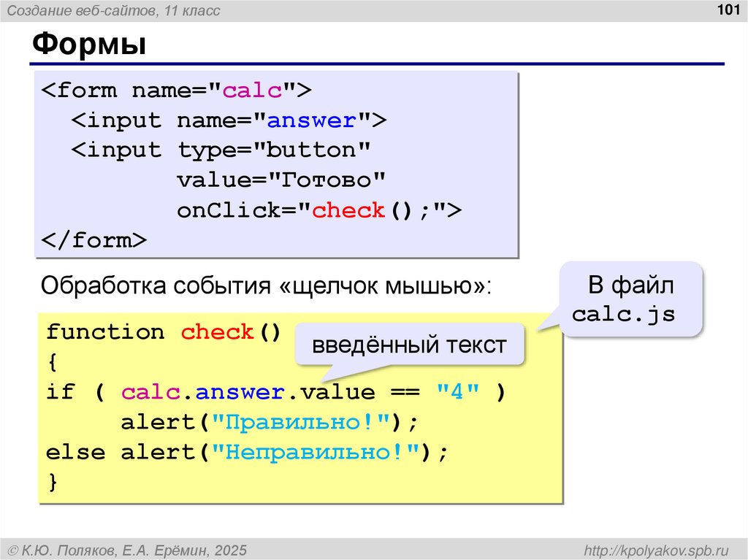Image resolution: width=748 pixels, height=560 pixels.
Task: Click the line else alert("Неправильно!");
Action: pyautogui.click(x=247, y=452)
